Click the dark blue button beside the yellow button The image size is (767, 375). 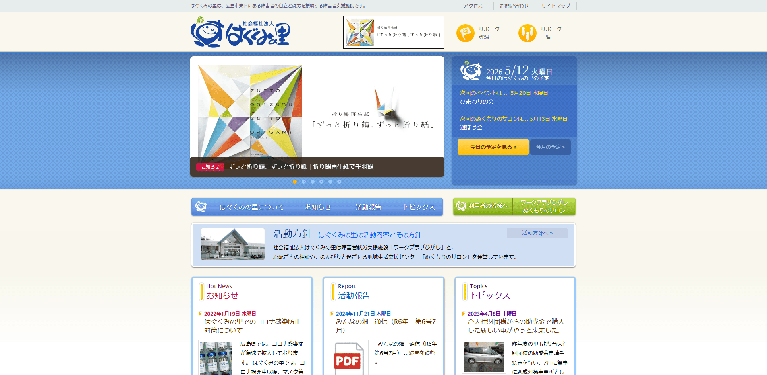click(550, 147)
